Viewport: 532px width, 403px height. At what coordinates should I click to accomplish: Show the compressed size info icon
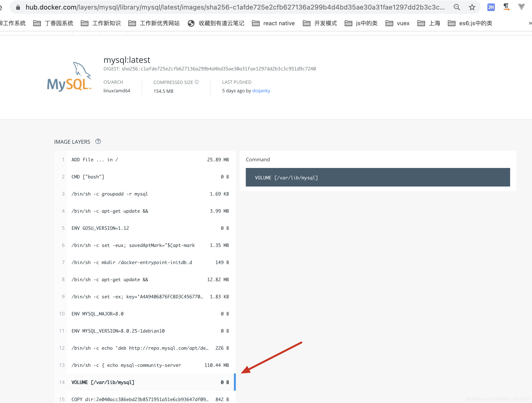tap(197, 82)
